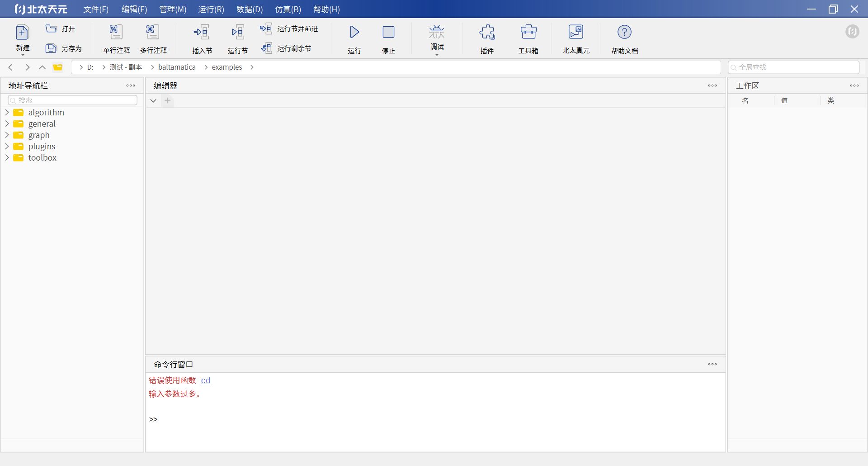Open the Plugins (插件) puzzle icon

point(487,33)
